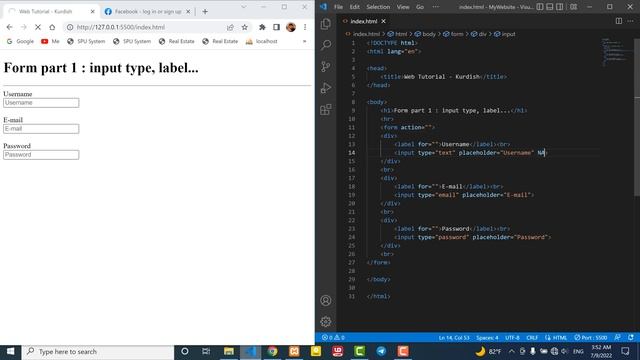Toggle the VS Code bottom panel

[x=550, y=7]
